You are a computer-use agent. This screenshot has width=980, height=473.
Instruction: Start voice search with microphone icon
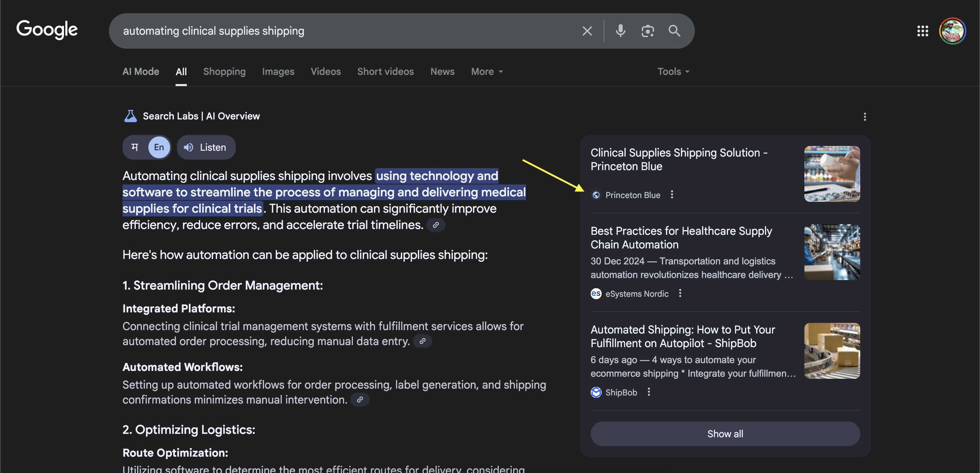point(620,31)
